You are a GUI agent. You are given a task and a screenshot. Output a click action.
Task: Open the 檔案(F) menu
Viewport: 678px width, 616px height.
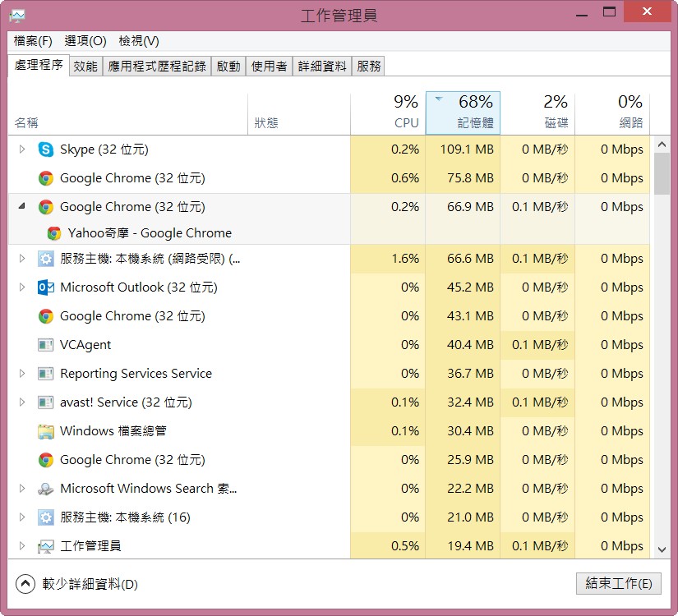point(33,41)
